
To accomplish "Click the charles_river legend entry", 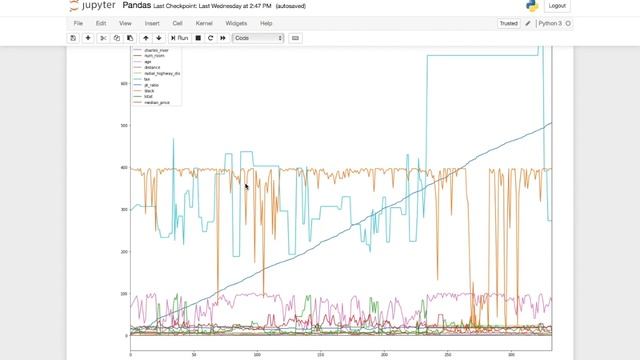I will click(x=156, y=50).
